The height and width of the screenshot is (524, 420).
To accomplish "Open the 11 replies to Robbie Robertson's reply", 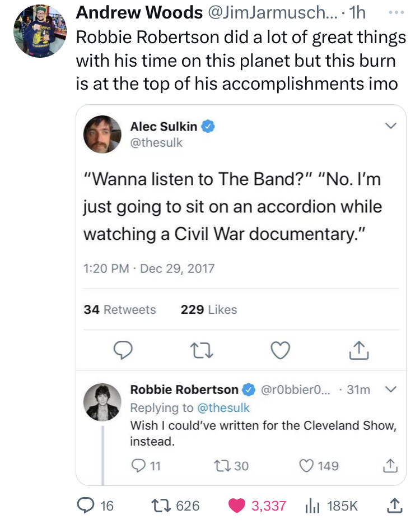I will 138,466.
